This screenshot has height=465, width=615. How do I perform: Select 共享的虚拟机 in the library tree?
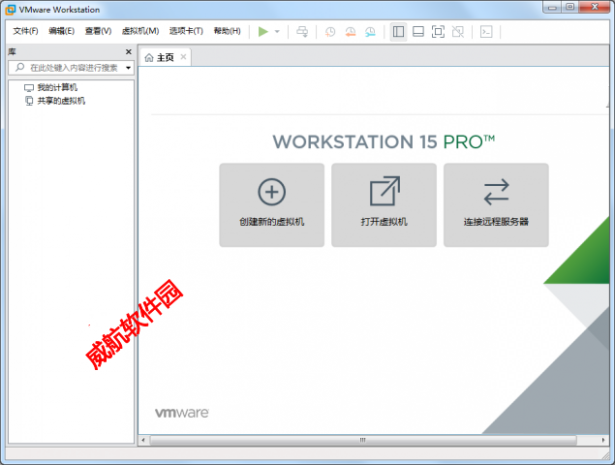[x=61, y=101]
